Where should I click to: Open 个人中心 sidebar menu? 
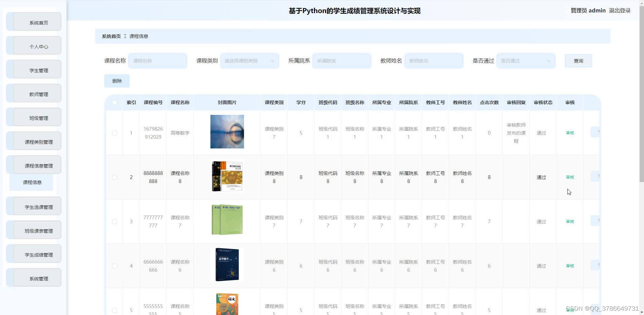[x=34, y=46]
